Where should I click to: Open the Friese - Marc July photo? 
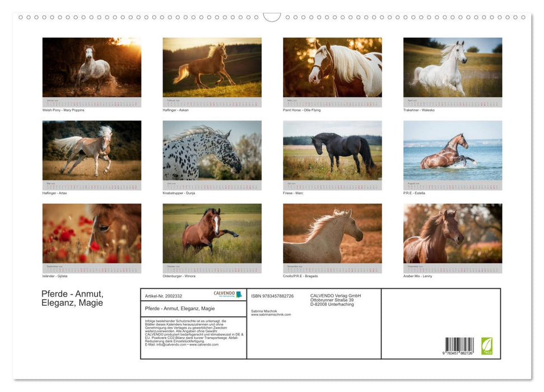[x=331, y=150]
